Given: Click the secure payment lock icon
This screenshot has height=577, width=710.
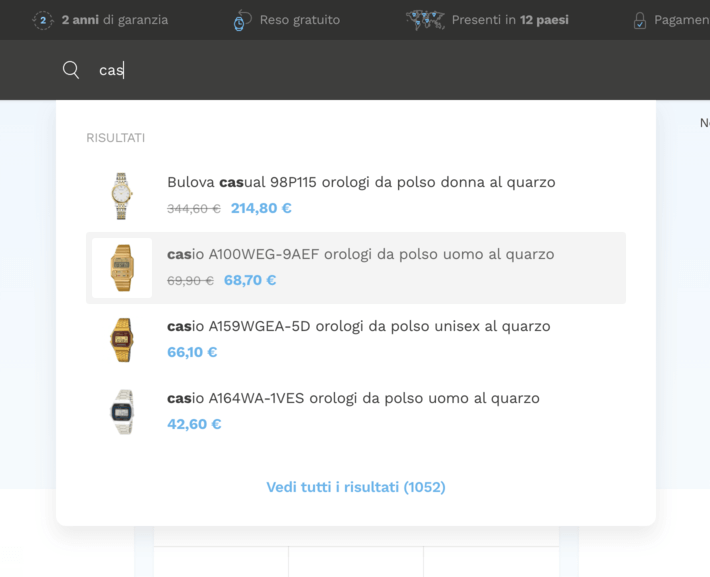Looking at the screenshot, I should pos(640,20).
